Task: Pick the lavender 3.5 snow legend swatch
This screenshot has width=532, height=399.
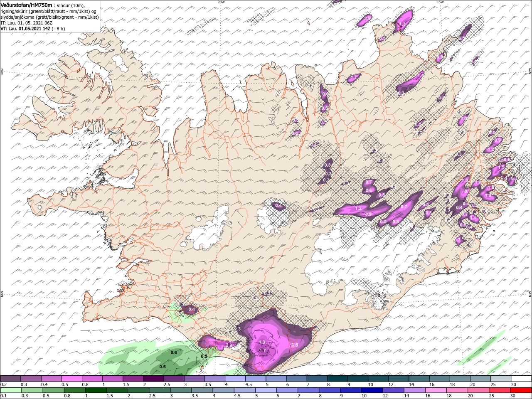Action: tap(214, 379)
